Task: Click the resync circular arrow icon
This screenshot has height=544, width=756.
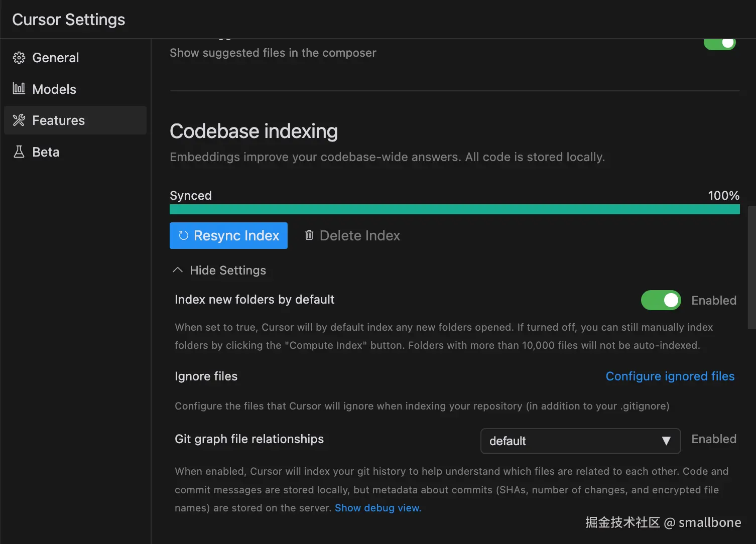Action: tap(183, 235)
